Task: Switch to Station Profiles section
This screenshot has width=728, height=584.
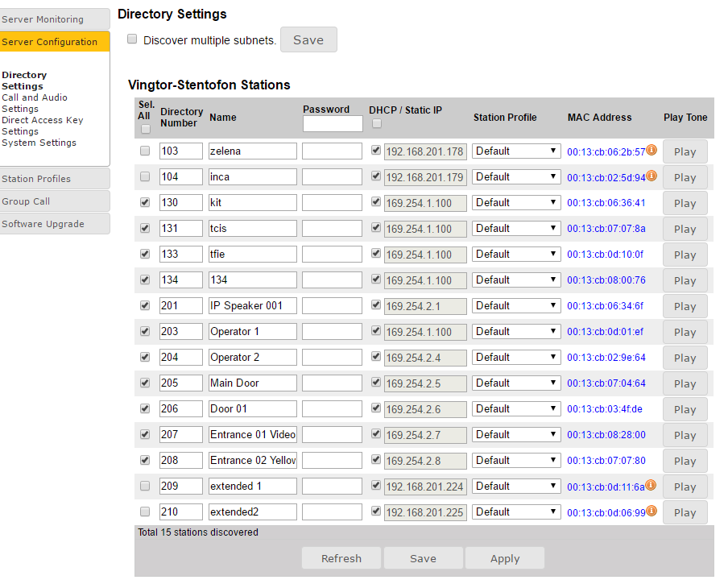Action: click(x=55, y=179)
